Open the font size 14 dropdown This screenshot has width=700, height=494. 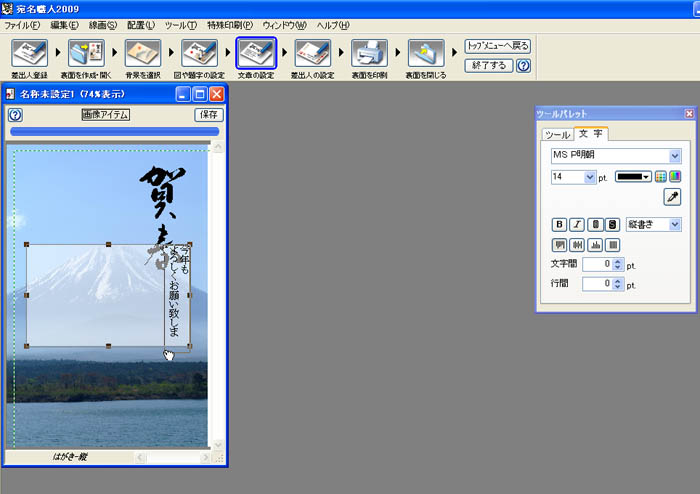tap(589, 176)
